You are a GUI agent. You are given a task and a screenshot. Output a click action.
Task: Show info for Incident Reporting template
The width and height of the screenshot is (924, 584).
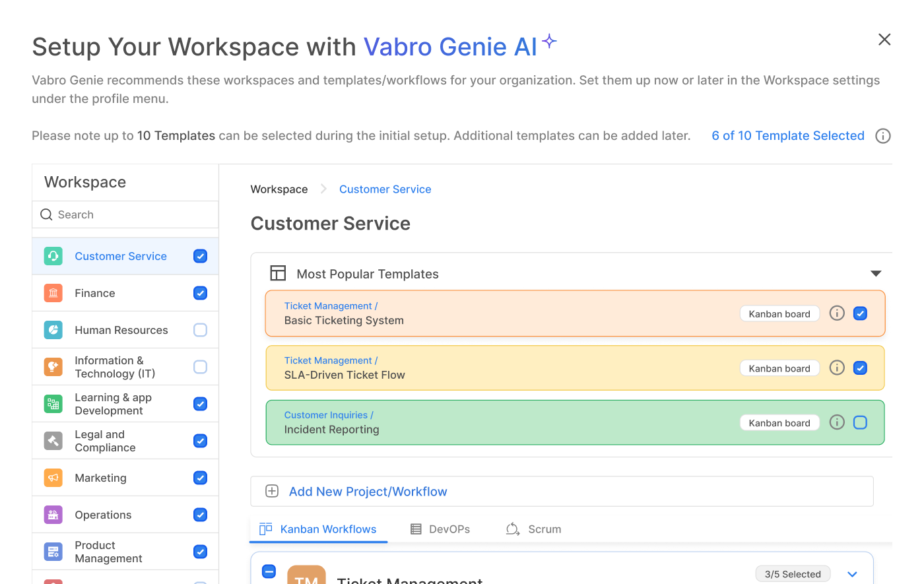[837, 422]
